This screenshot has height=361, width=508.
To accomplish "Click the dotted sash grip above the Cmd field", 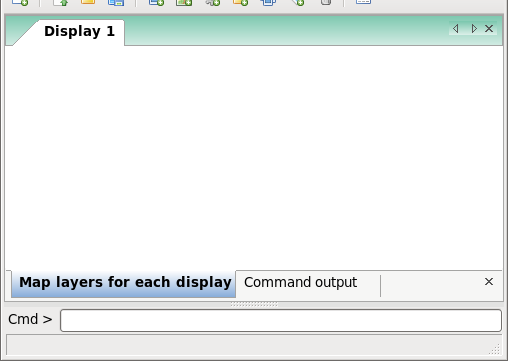I will pos(254,304).
